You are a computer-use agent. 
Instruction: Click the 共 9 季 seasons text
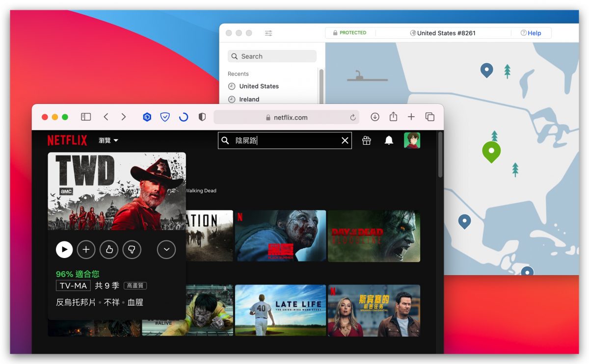click(x=107, y=286)
